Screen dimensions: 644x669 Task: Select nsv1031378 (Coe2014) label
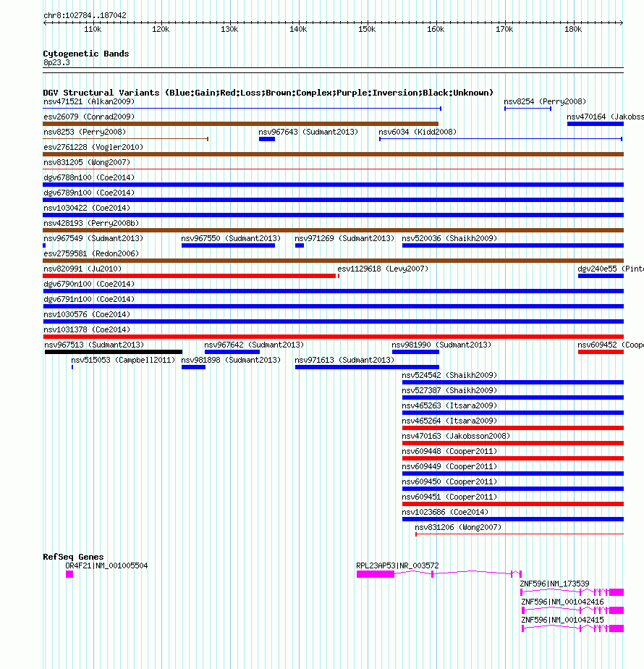click(87, 330)
